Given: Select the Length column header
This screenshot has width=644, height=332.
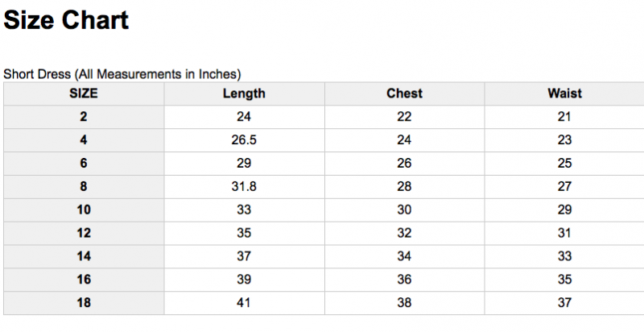Looking at the screenshot, I should (x=244, y=93).
